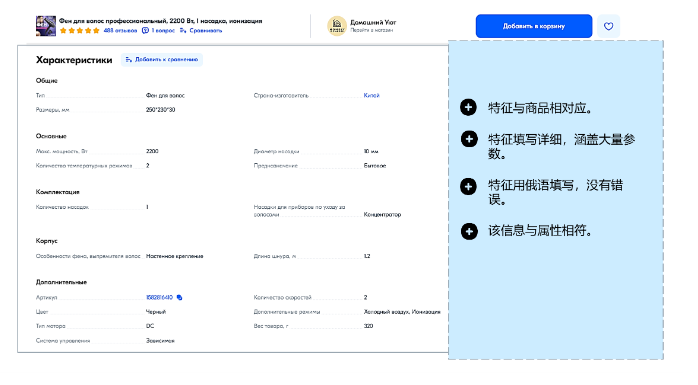Click the Комплектация section heading
The width and height of the screenshot is (698, 385).
(57, 192)
